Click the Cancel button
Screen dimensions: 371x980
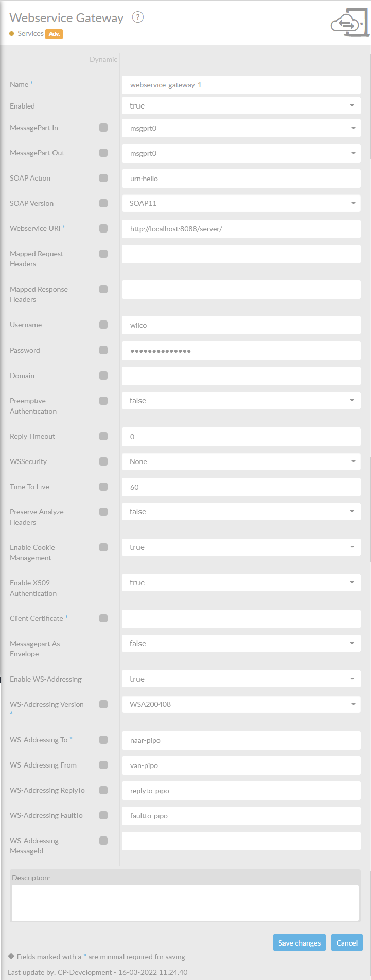pyautogui.click(x=347, y=943)
